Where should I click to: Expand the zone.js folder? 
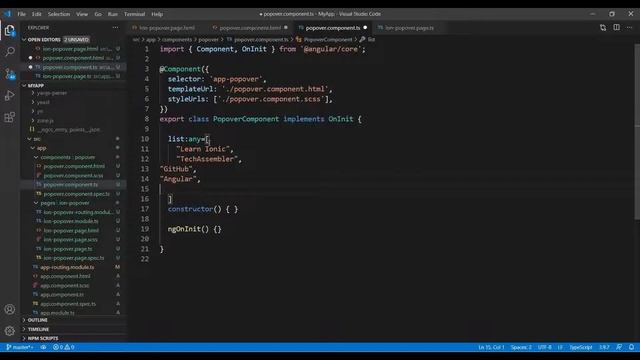click(45, 120)
